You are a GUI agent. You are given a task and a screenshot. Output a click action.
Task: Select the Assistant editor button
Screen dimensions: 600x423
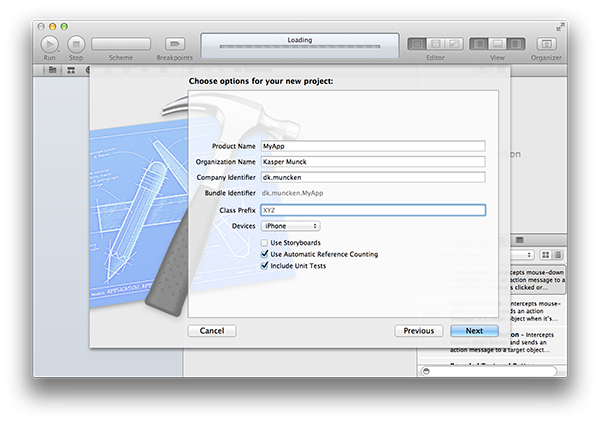pyautogui.click(x=435, y=44)
